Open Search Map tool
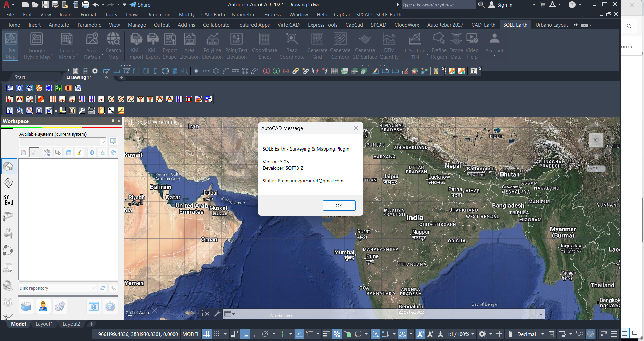This screenshot has width=644, height=341. click(x=113, y=46)
